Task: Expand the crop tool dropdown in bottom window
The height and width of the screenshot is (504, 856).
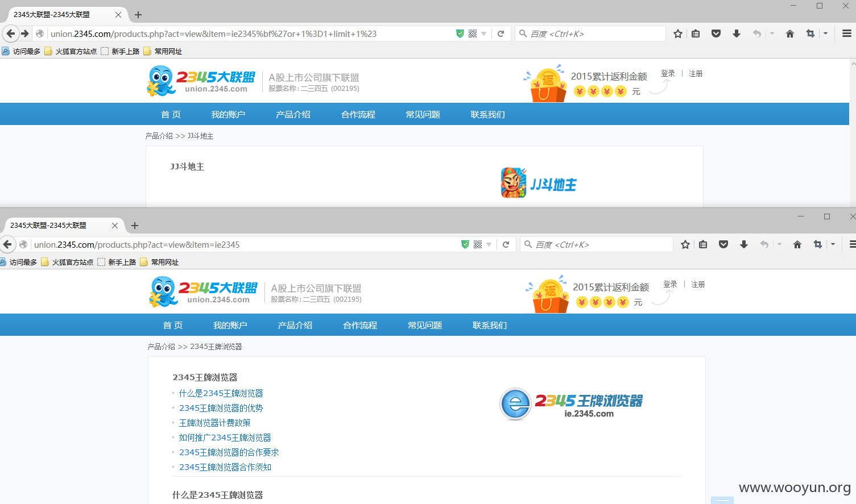Action: click(833, 244)
